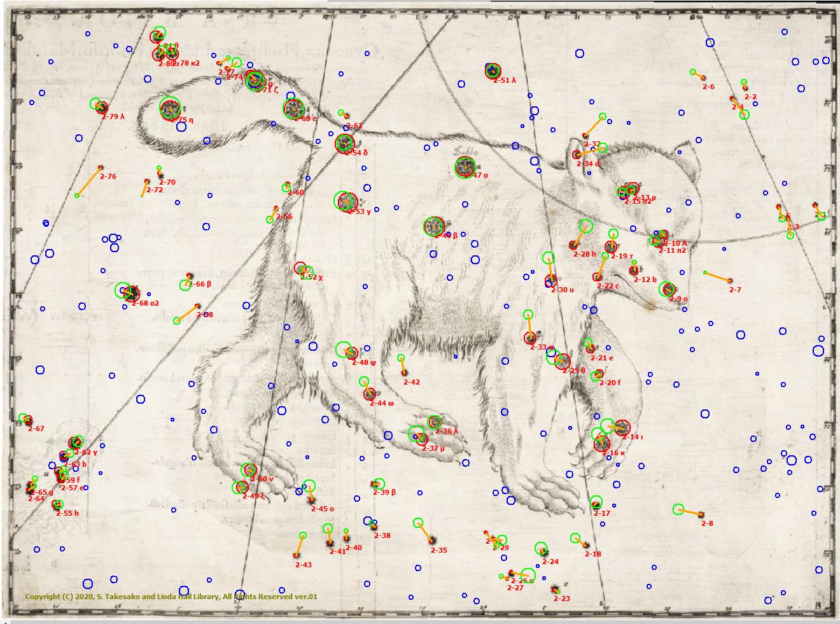Viewport: 840px width, 624px height.
Task: Click the "2-36 λ" star label
Action: (446, 431)
